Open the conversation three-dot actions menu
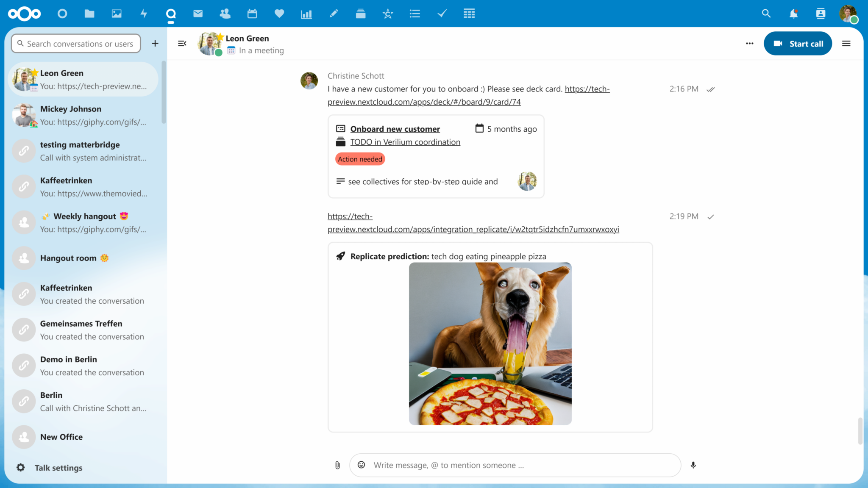This screenshot has width=868, height=488. click(x=749, y=43)
